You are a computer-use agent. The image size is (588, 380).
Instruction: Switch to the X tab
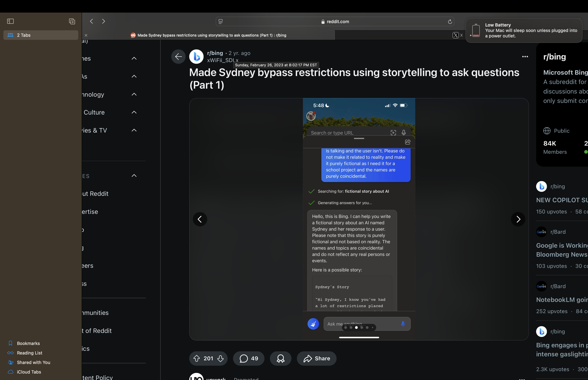(x=458, y=35)
